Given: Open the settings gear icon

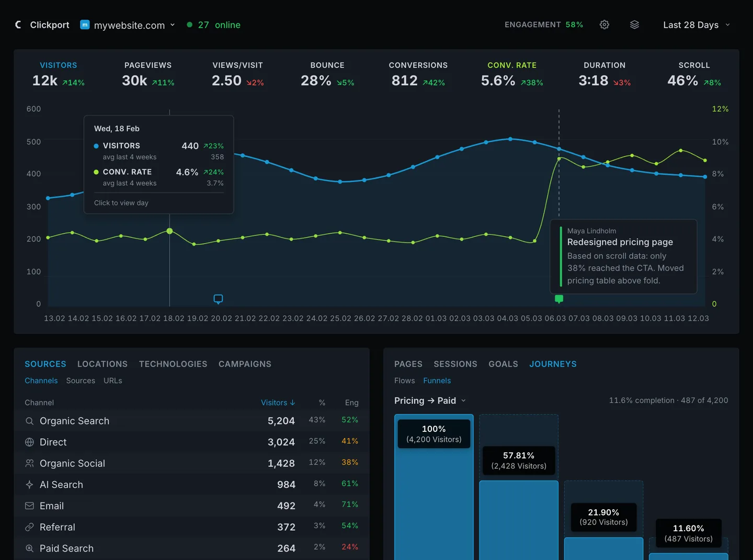Looking at the screenshot, I should (x=604, y=25).
